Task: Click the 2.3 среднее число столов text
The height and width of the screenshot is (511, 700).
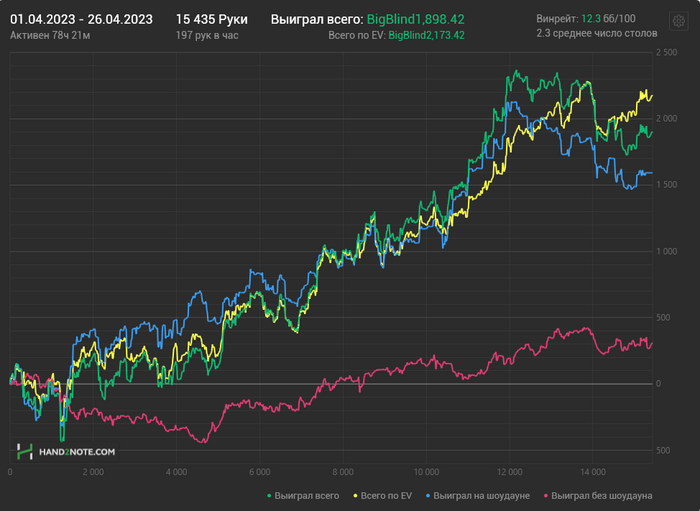Action: click(x=596, y=33)
